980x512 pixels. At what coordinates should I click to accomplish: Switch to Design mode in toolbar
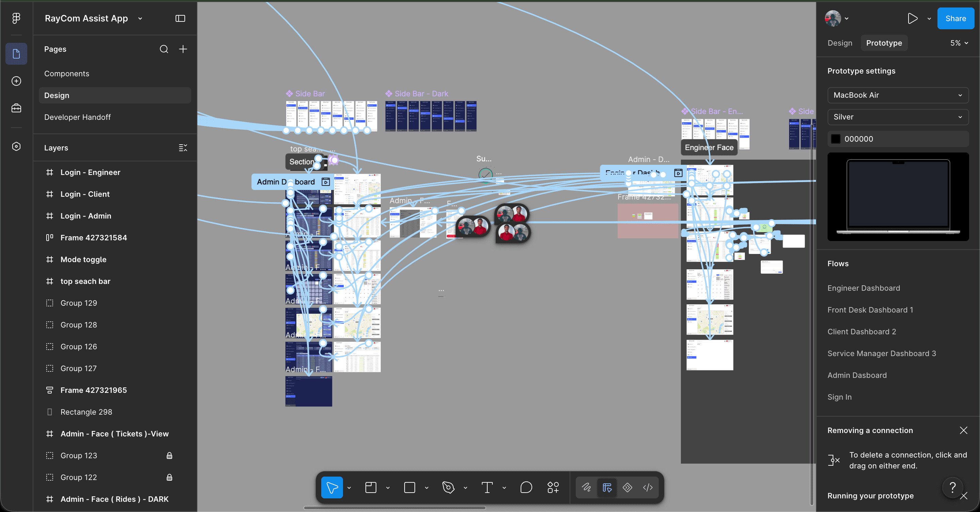point(607,487)
